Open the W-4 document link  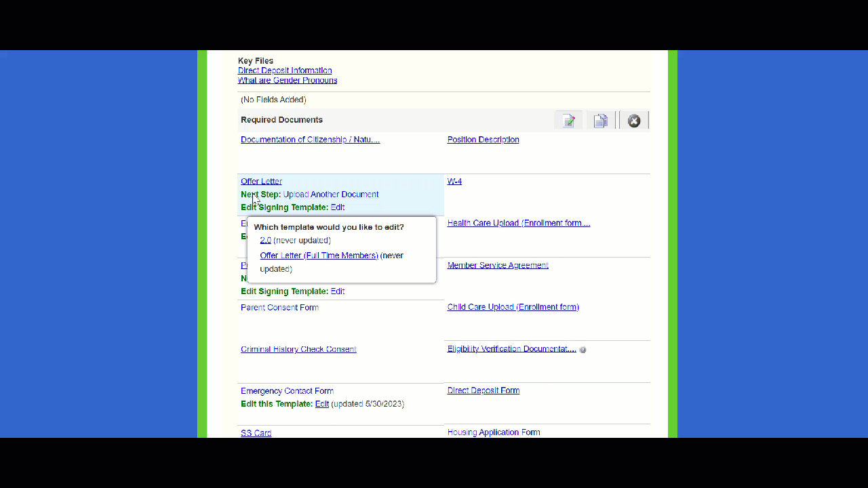click(x=454, y=182)
